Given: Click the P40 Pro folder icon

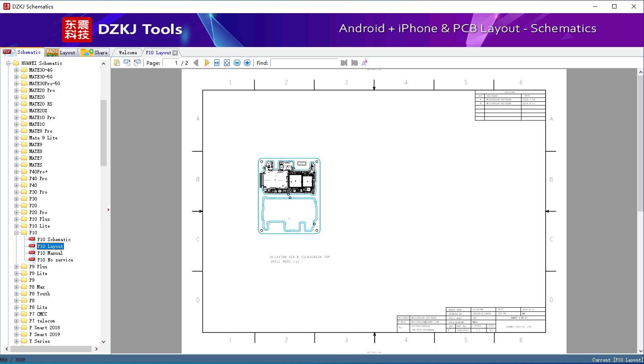Looking at the screenshot, I should point(24,178).
